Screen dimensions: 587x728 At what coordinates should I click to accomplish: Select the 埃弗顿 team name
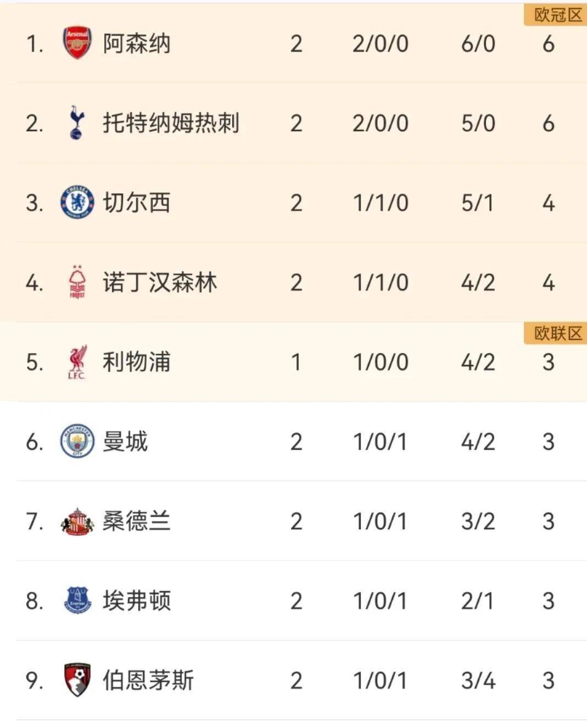137,601
